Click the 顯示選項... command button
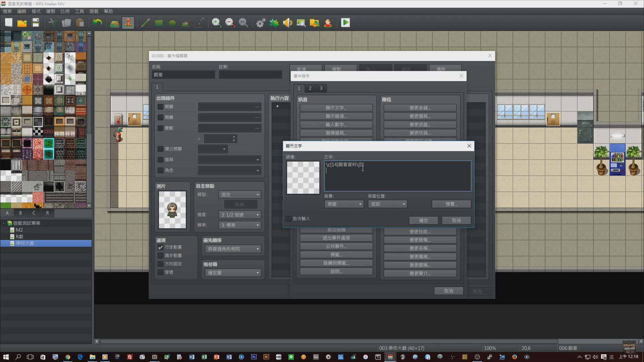This screenshot has height=362, width=644. [336, 116]
